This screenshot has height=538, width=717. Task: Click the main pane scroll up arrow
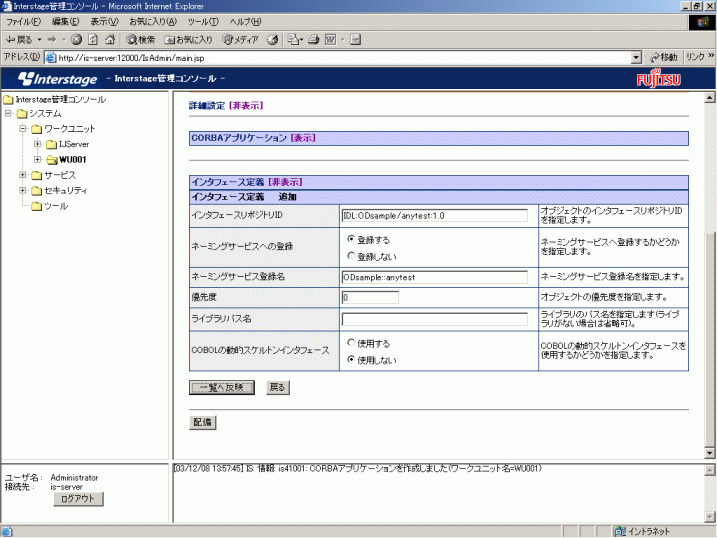coord(709,97)
